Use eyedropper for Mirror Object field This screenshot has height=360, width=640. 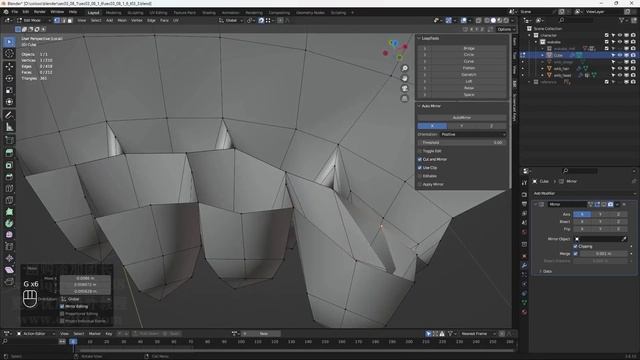pyautogui.click(x=624, y=239)
